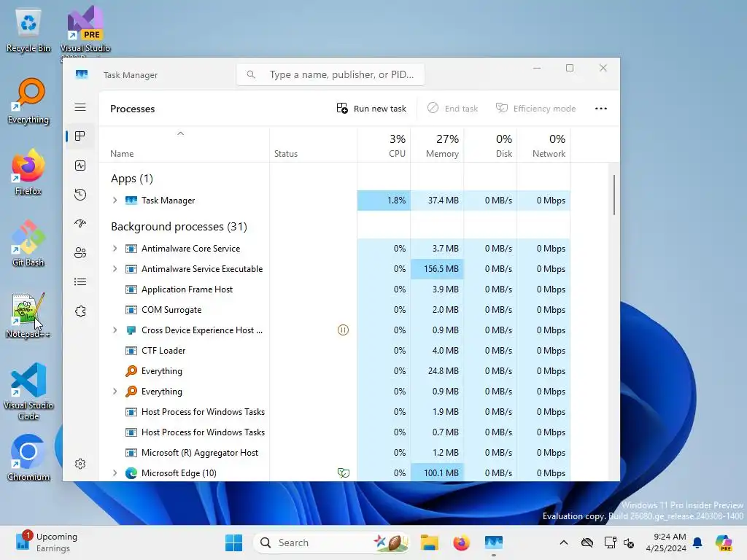Open Task Manager navigation hamburger menu
747x560 pixels.
[x=80, y=107]
